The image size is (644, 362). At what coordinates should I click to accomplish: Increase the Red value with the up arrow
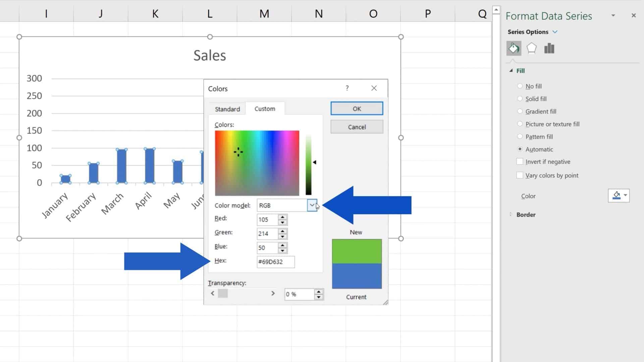(x=283, y=217)
